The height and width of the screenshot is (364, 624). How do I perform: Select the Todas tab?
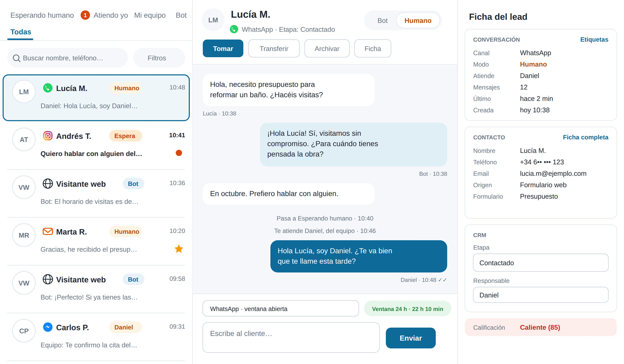[21, 32]
